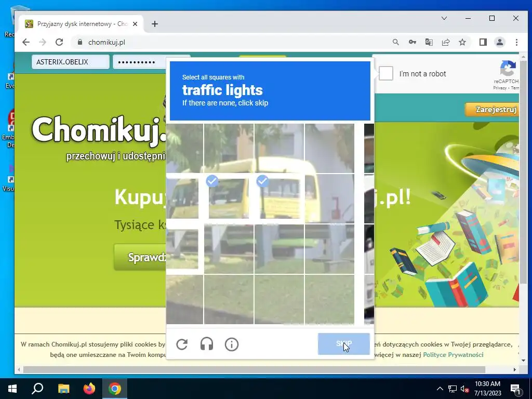This screenshot has width=532, height=399.
Task: Get an audio challenge via headphones icon
Action: (207, 344)
